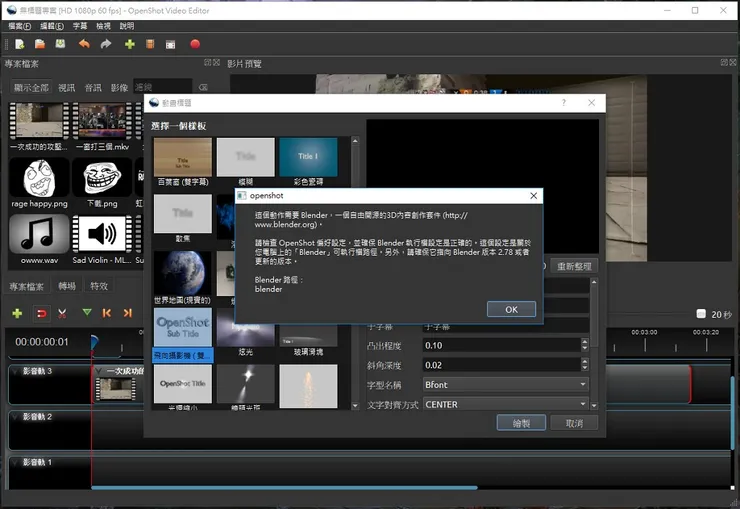Viewport: 740px width, 509px height.
Task: Click the clip menu arrow on track 3
Action: click(99, 371)
